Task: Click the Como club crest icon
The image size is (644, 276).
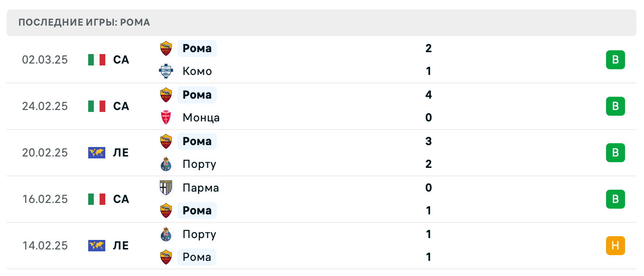Action: tap(166, 71)
